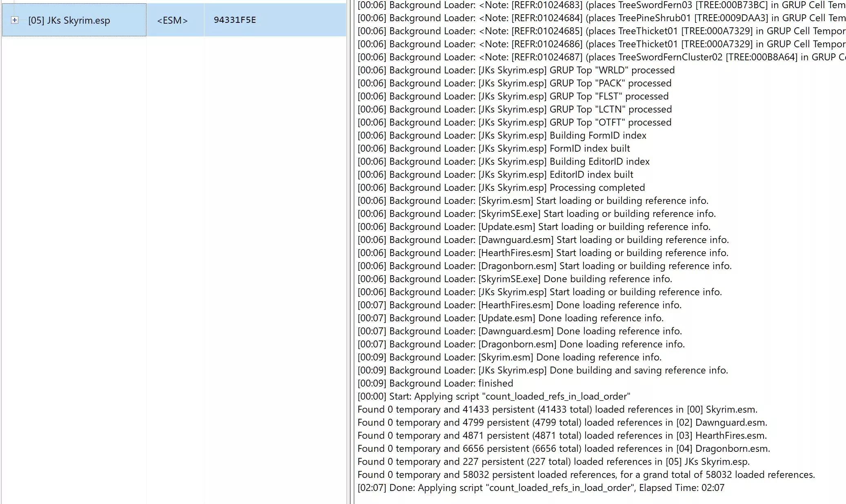Click the '[JKs Skyrim.esp] Start loading' log line
846x504 pixels.
(540, 292)
